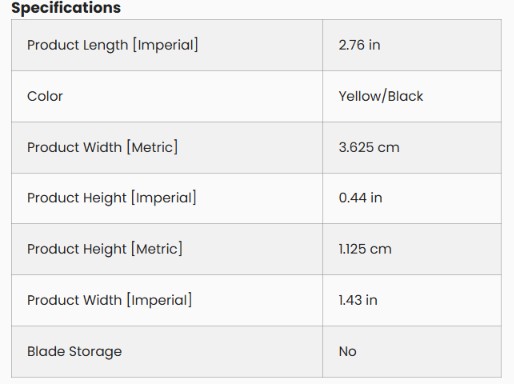Click the Specifications heading
Screen dimensions: 514x384
[x=66, y=8]
